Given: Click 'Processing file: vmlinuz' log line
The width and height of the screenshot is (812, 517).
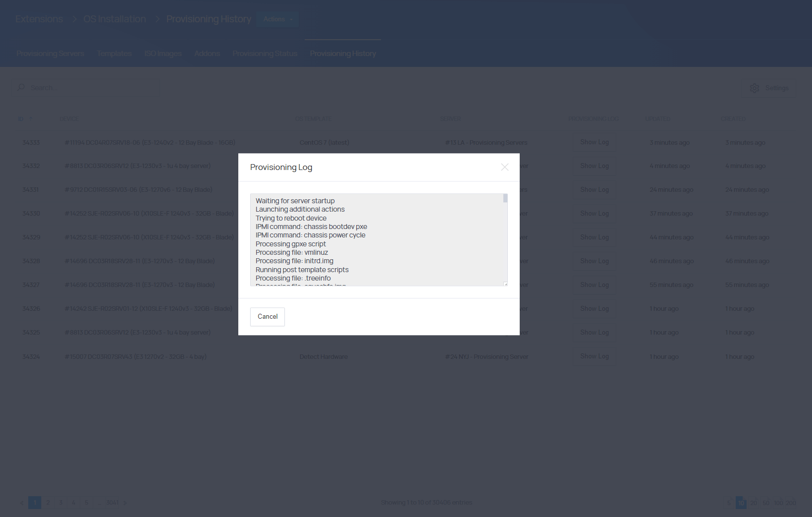Looking at the screenshot, I should click(292, 252).
